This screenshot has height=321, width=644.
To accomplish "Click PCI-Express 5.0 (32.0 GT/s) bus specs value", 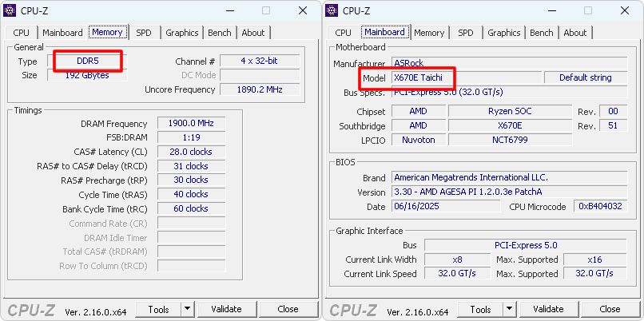I will [x=509, y=92].
